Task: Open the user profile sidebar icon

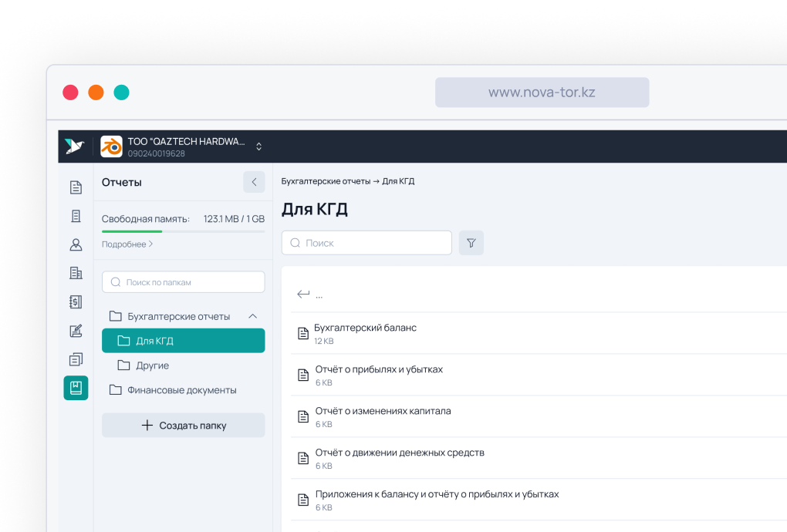Action: [x=76, y=244]
